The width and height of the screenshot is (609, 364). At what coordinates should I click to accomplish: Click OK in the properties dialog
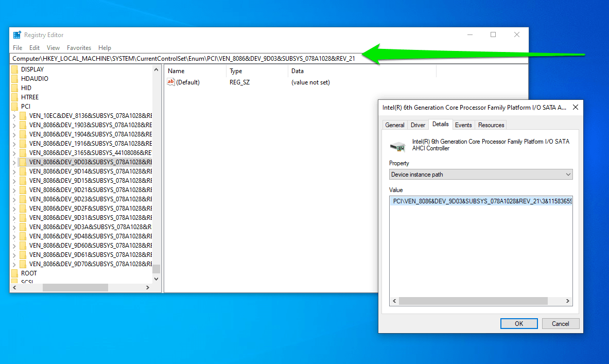point(519,324)
